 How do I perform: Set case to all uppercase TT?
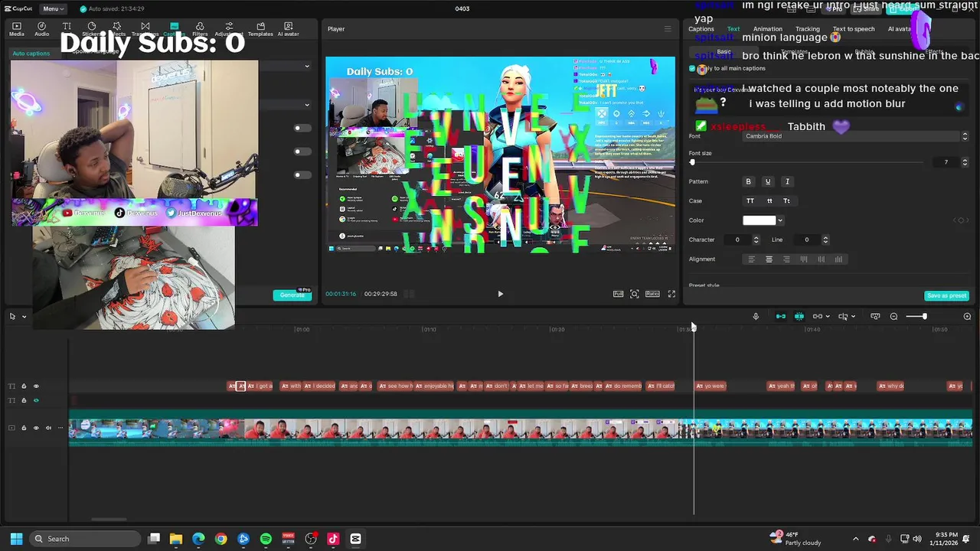(x=750, y=201)
